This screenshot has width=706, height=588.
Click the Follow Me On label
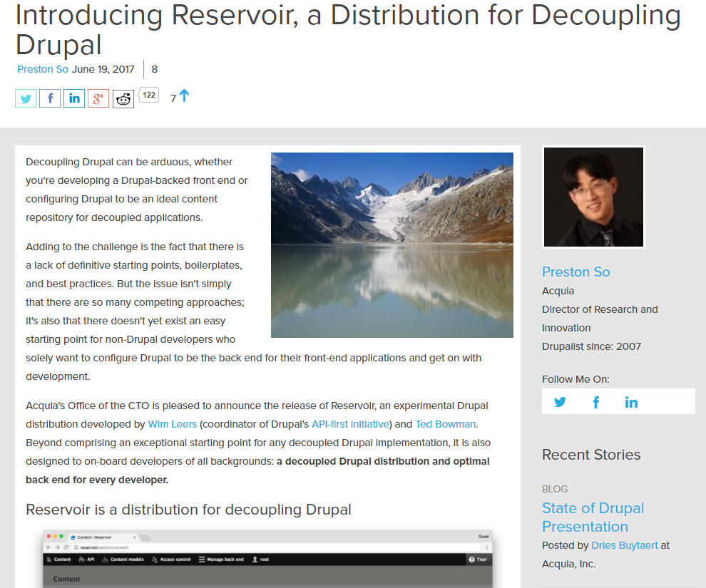coord(575,379)
